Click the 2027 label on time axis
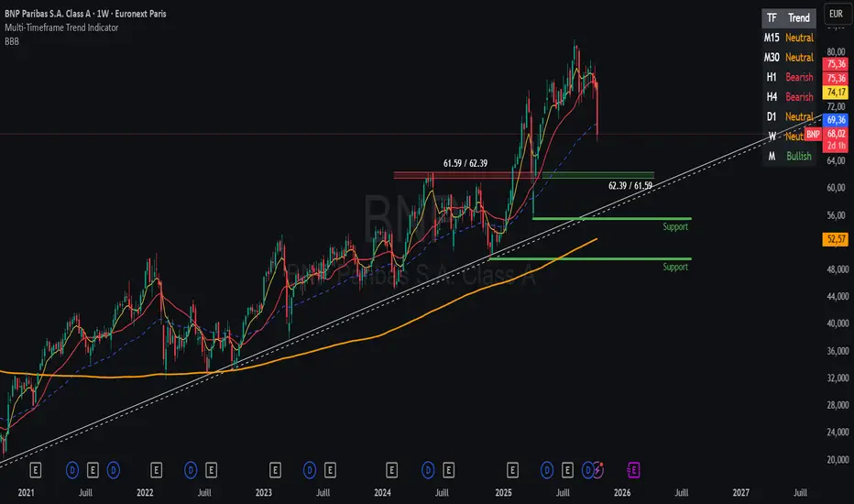 coord(740,493)
